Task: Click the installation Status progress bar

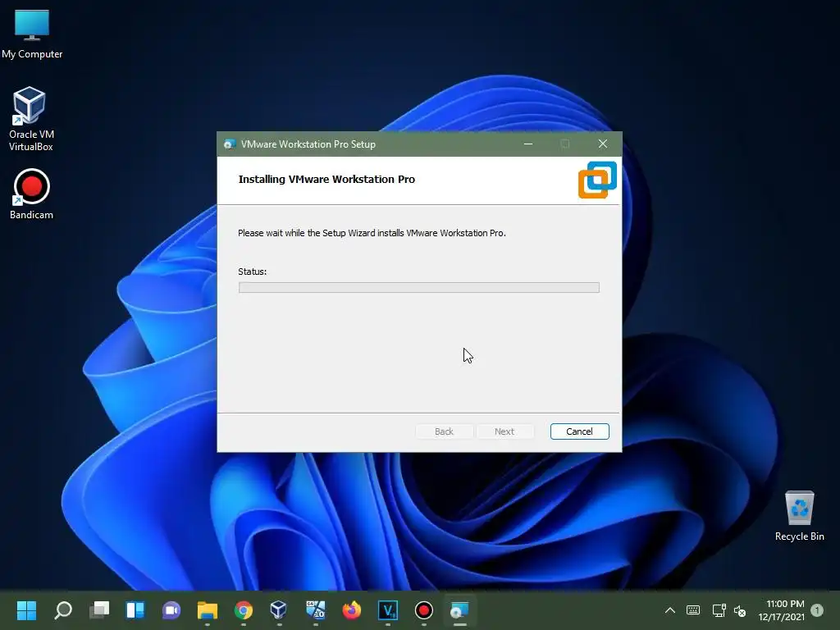Action: 419,288
